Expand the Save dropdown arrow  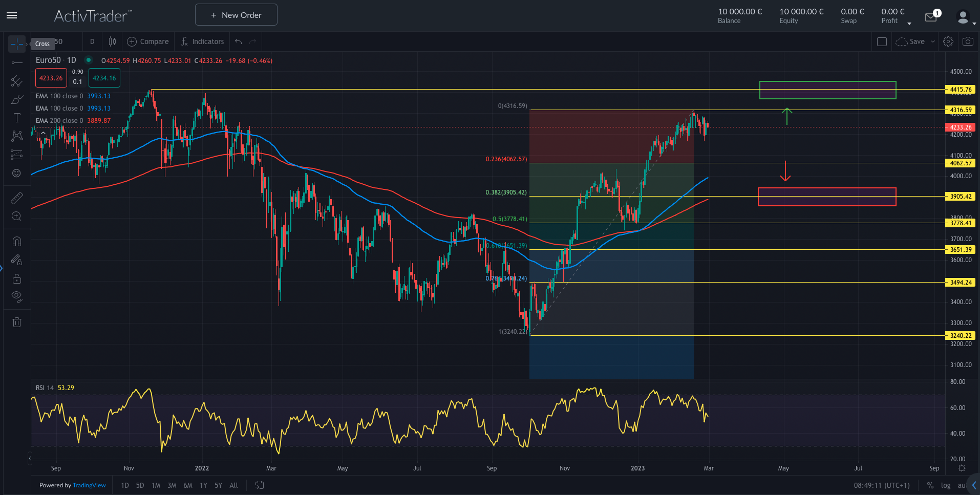tap(933, 42)
